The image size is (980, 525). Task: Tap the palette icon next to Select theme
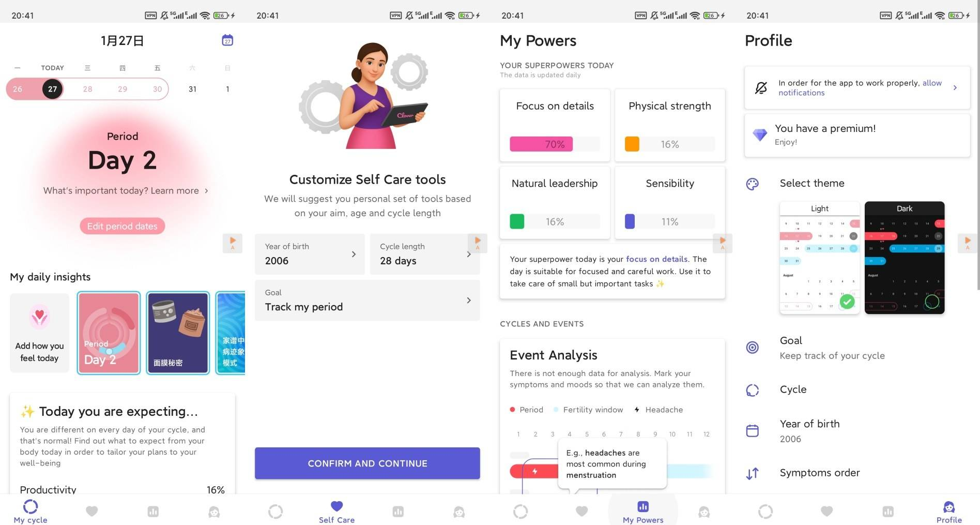click(753, 184)
